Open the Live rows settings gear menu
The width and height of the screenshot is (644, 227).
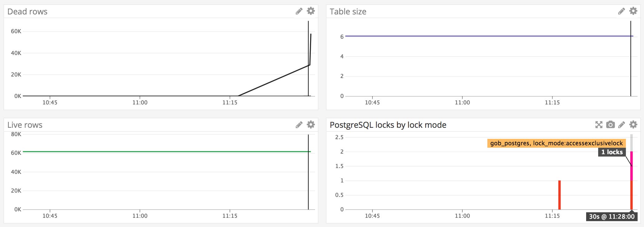click(x=311, y=125)
